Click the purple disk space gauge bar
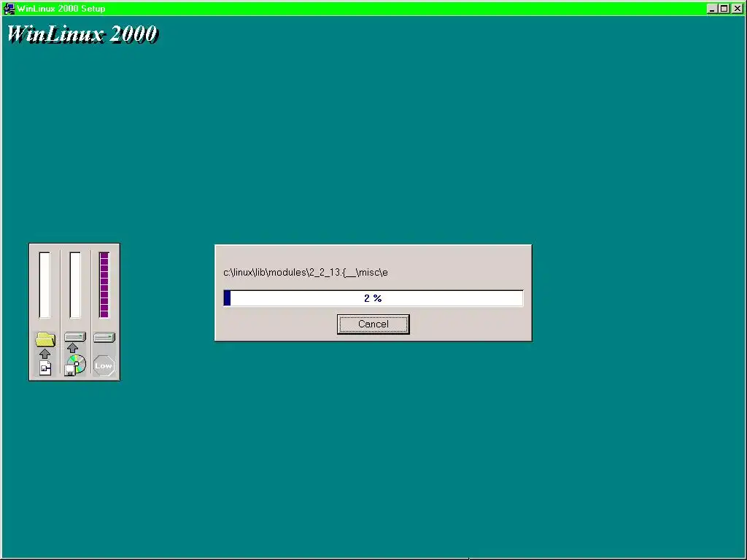The image size is (747, 560). click(104, 285)
